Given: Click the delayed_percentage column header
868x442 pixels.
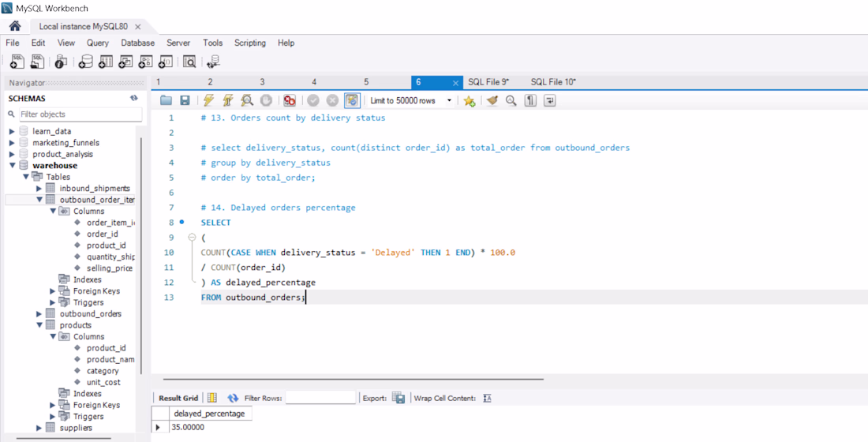Looking at the screenshot, I should coord(211,414).
